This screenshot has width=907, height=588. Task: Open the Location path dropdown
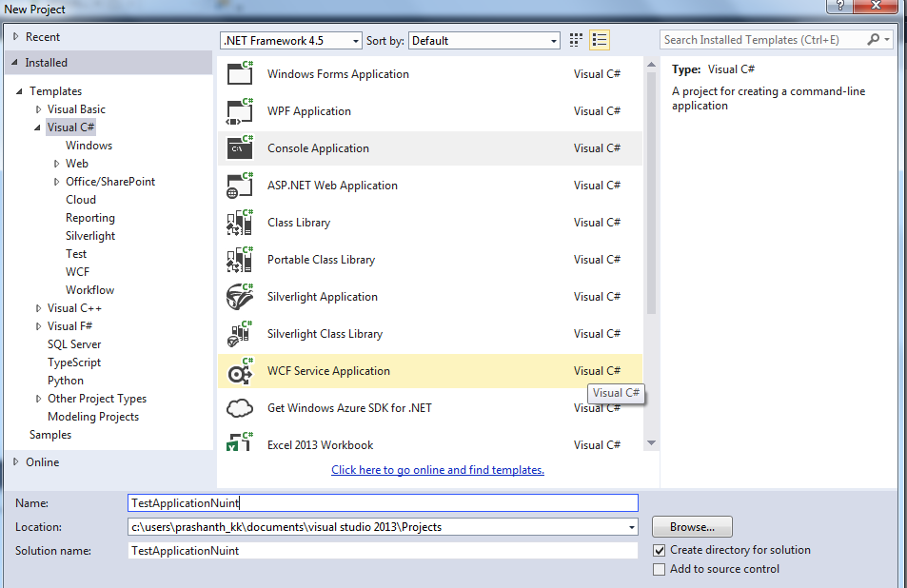point(632,527)
